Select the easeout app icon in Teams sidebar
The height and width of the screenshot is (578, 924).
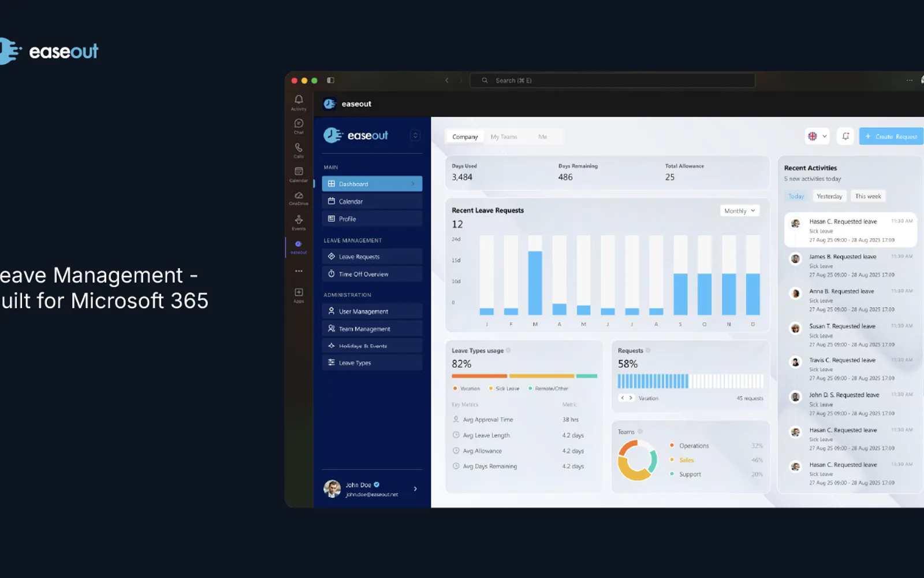(299, 244)
